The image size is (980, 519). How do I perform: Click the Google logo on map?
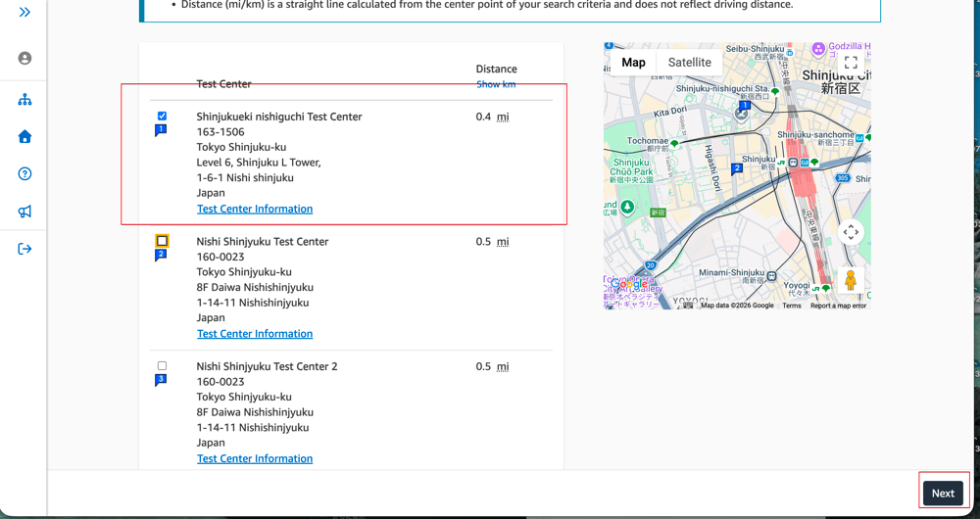[629, 284]
